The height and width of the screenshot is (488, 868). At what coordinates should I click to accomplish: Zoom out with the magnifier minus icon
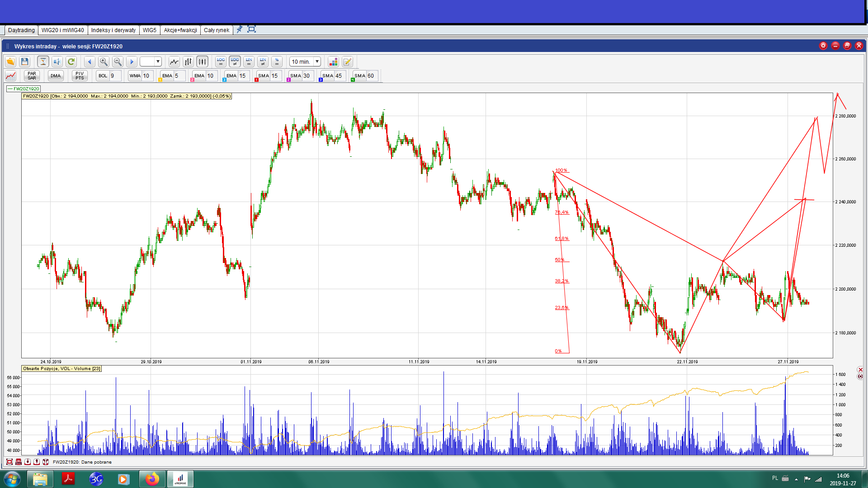coord(118,62)
